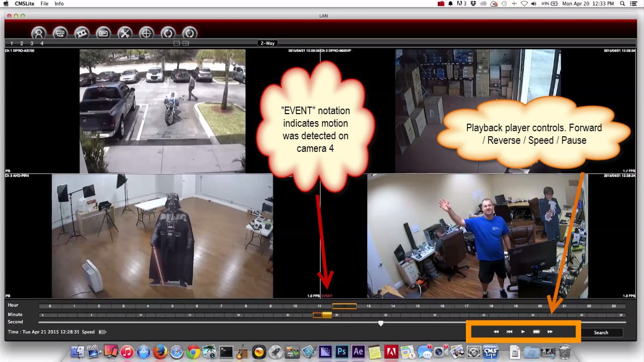Click the volume menu bar icon
Screen dimensions: 644x362
tap(535, 4)
